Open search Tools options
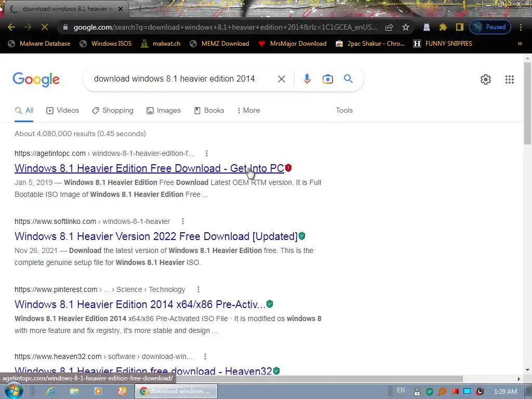This screenshot has width=532, height=399. pyautogui.click(x=344, y=111)
